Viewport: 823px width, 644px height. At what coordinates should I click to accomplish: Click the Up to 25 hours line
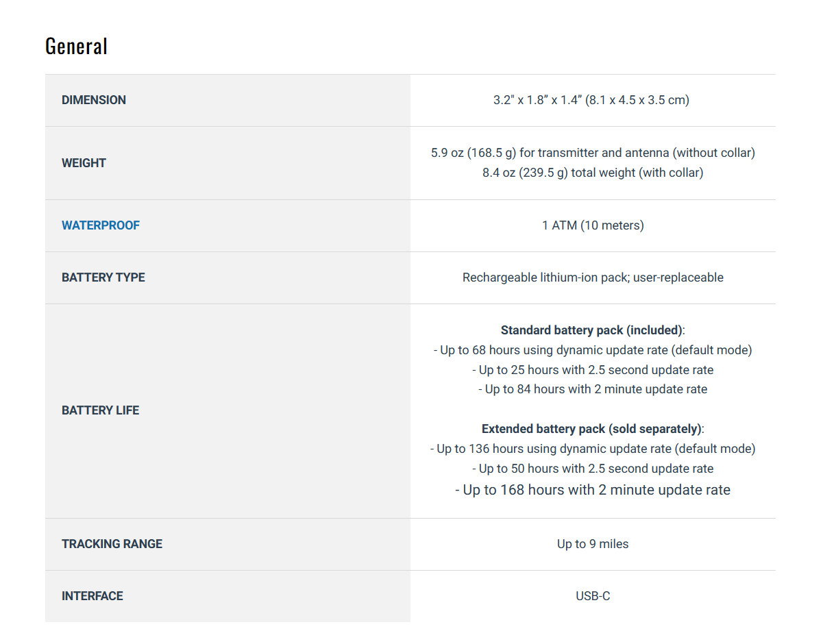pyautogui.click(x=593, y=370)
